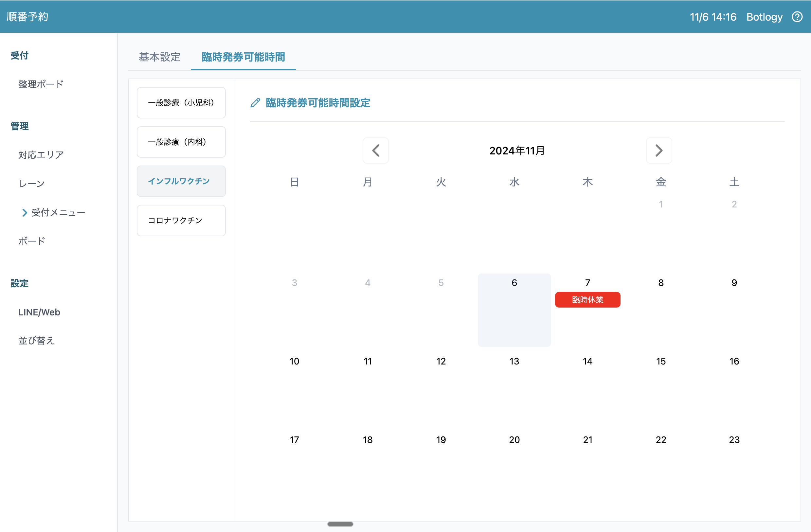
Task: Click the horizontal scrollbar thumb at bottom
Action: [340, 524]
